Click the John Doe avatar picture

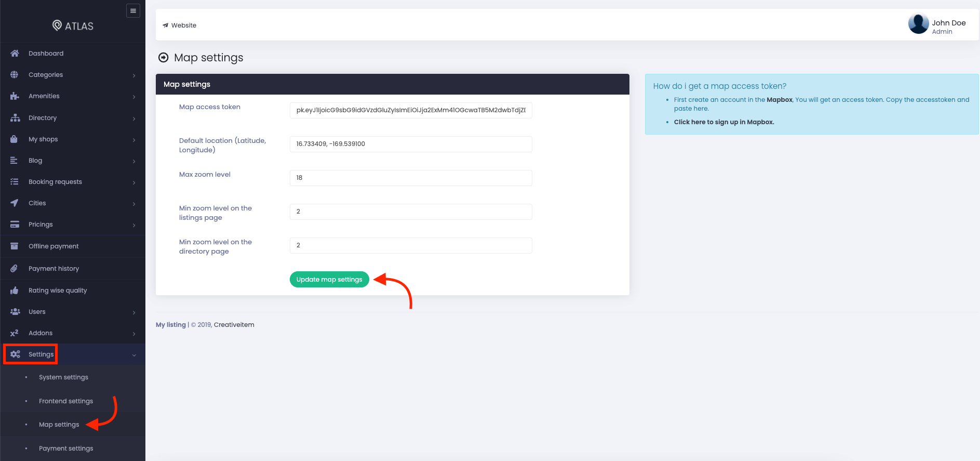(x=918, y=24)
